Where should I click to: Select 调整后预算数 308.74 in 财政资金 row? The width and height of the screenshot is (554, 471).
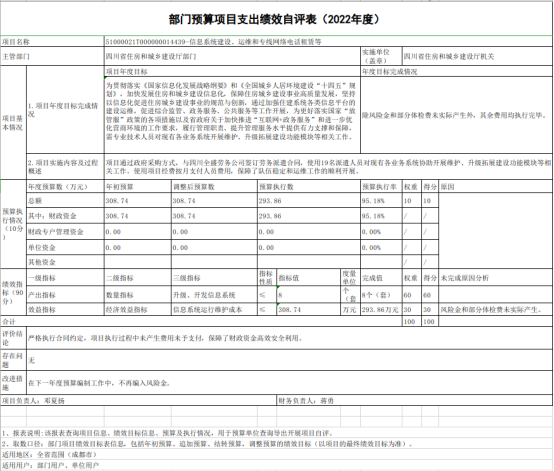click(x=214, y=216)
